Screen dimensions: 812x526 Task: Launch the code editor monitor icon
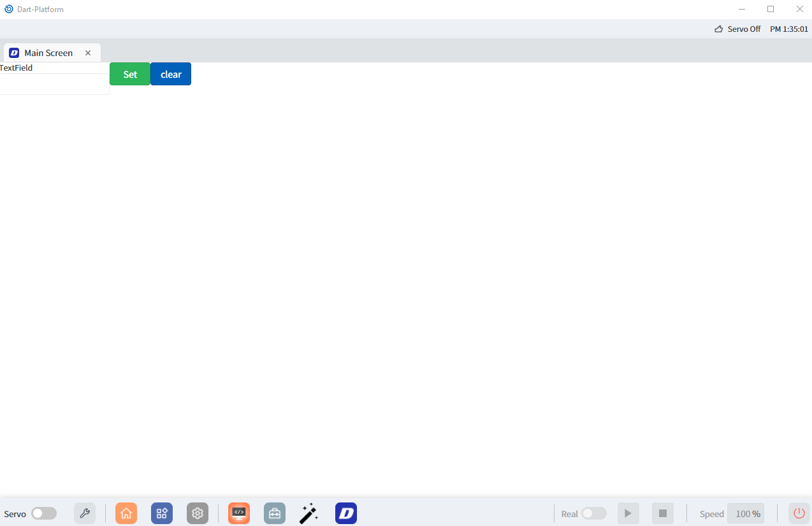pos(239,513)
